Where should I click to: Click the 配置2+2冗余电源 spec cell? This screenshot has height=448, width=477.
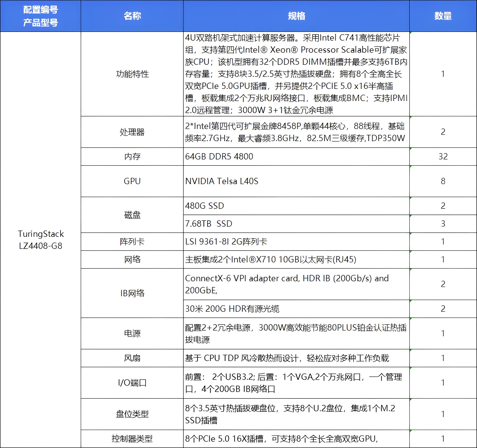click(296, 333)
